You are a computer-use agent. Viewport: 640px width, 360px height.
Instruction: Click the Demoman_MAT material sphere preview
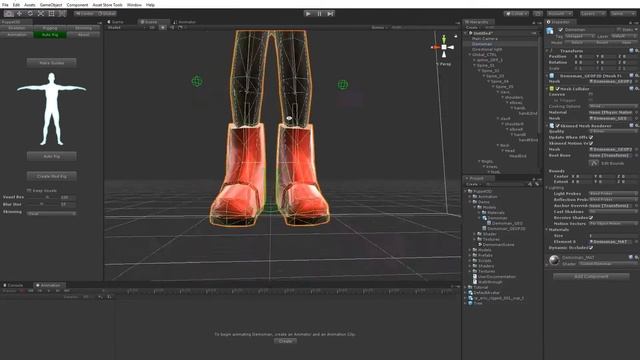pyautogui.click(x=554, y=260)
